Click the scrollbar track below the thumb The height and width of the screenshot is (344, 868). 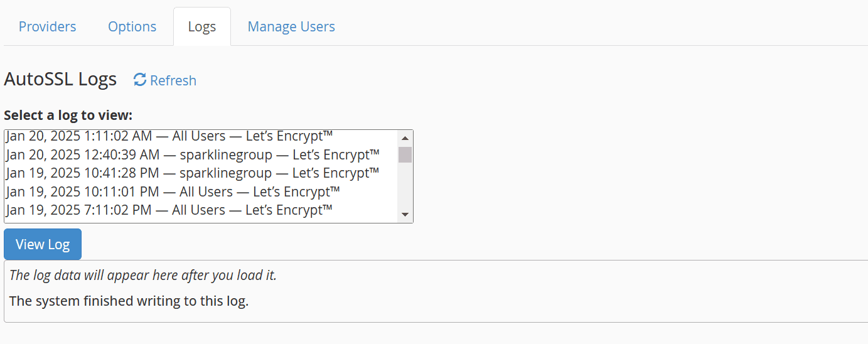[405, 185]
